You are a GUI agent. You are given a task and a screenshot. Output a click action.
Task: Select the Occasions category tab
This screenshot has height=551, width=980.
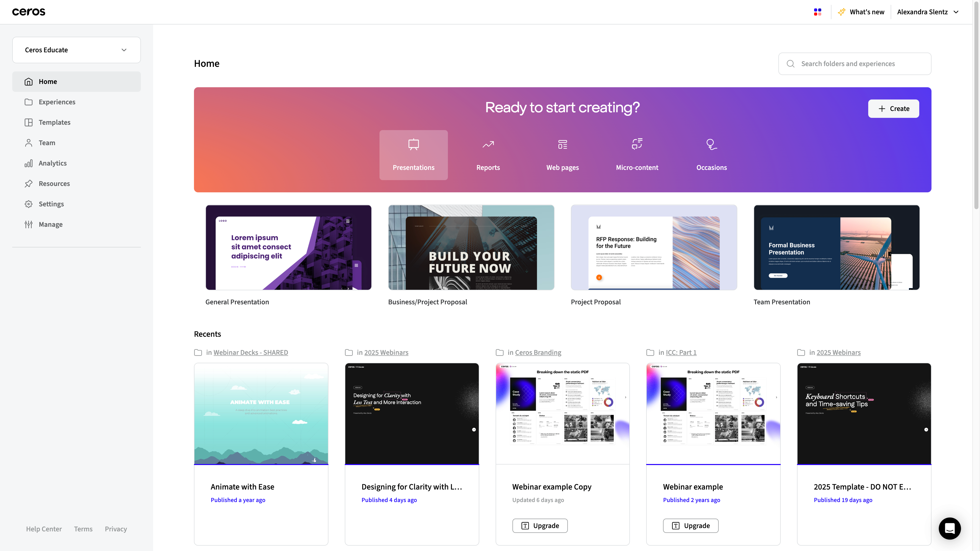click(x=712, y=155)
